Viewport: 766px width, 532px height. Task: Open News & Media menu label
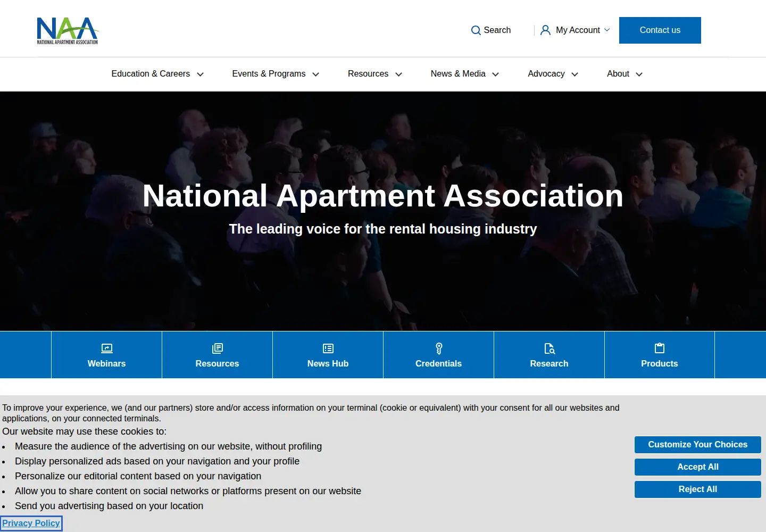[x=458, y=74]
